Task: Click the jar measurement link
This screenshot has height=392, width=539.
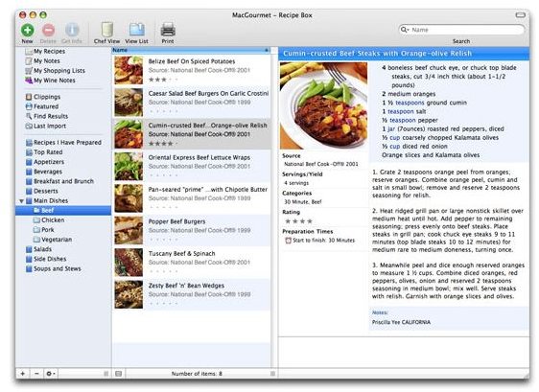Action: pos(391,128)
